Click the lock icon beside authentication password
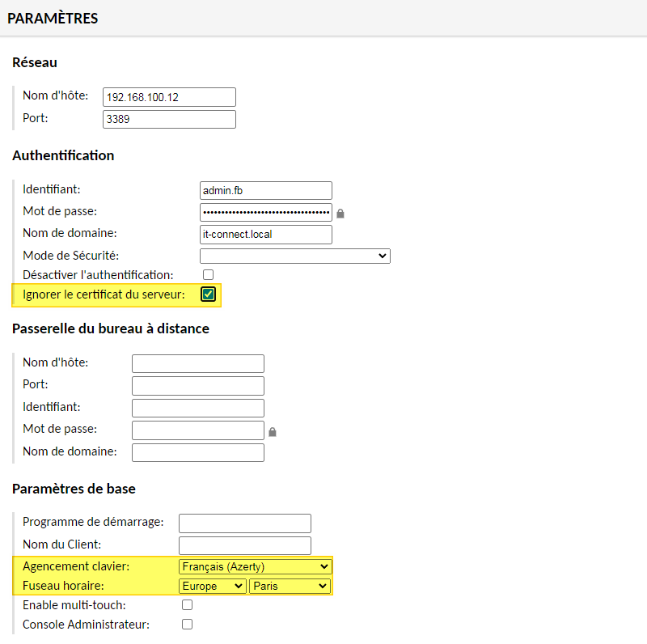The height and width of the screenshot is (644, 647). (340, 212)
